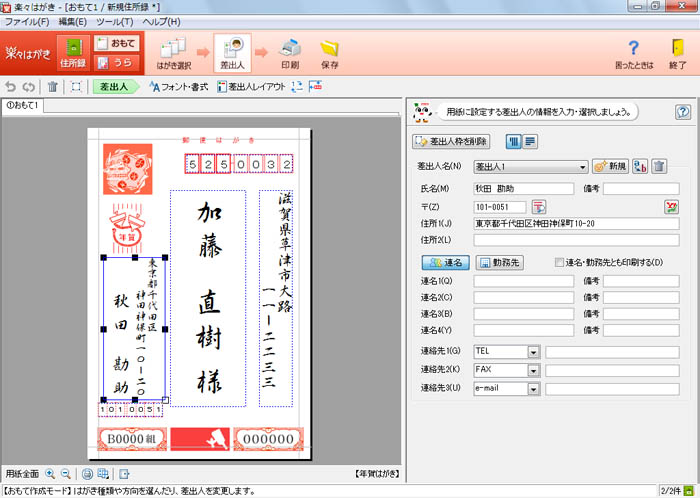Zoom out of the postcard preview
Image resolution: width=700 pixels, height=498 pixels.
click(x=66, y=473)
